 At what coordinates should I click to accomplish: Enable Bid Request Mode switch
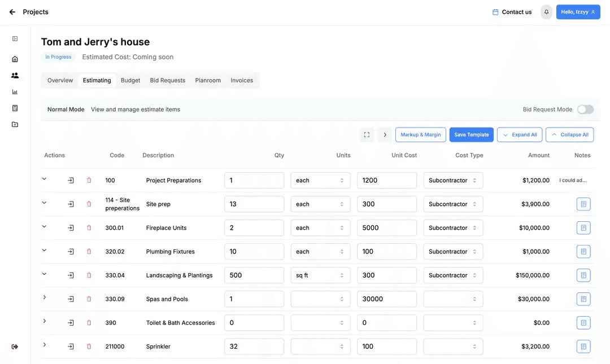coord(585,109)
